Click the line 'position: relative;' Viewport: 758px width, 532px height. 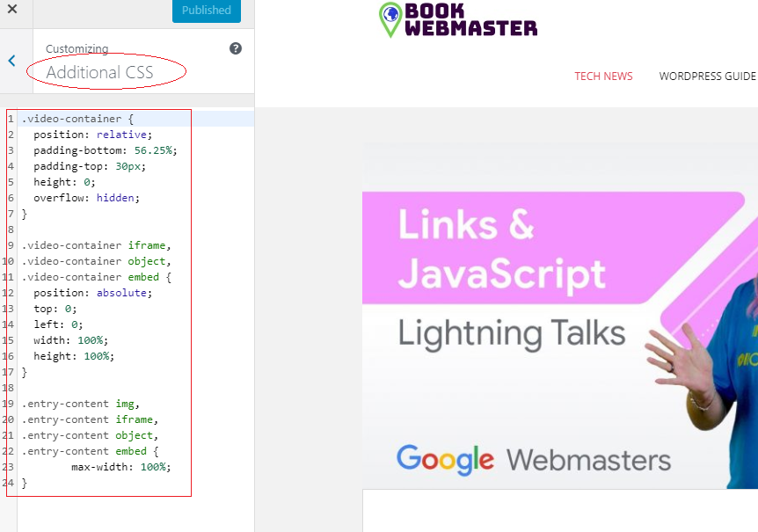93,135
